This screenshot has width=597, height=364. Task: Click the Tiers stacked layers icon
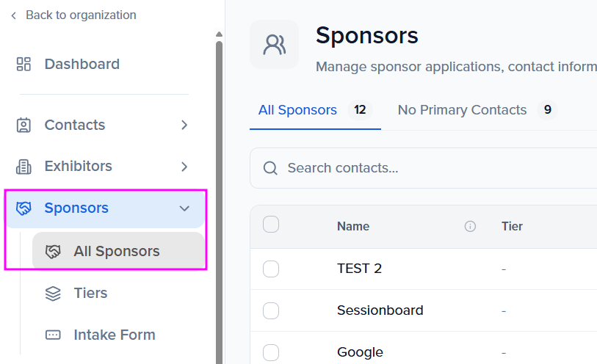coord(53,294)
